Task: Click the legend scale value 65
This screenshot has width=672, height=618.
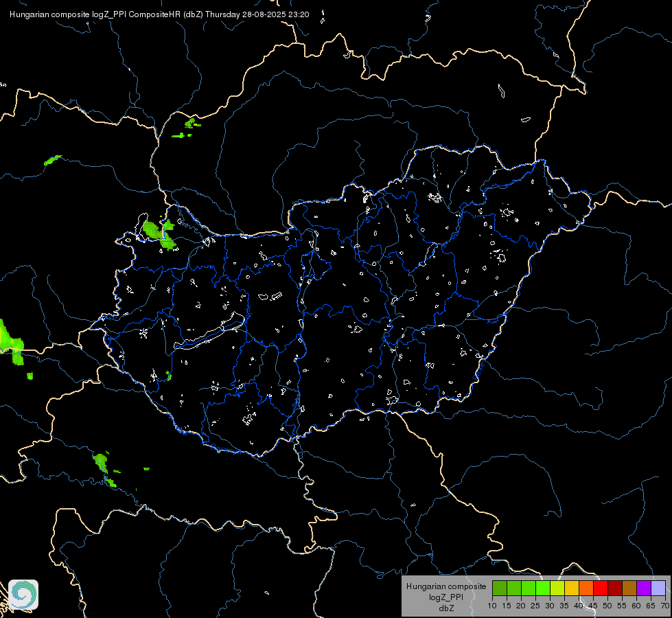Action: pyautogui.click(x=651, y=606)
